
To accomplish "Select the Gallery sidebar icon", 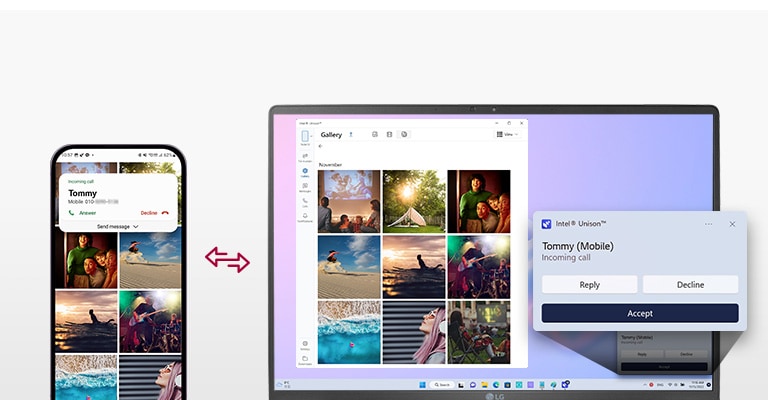I will click(304, 171).
